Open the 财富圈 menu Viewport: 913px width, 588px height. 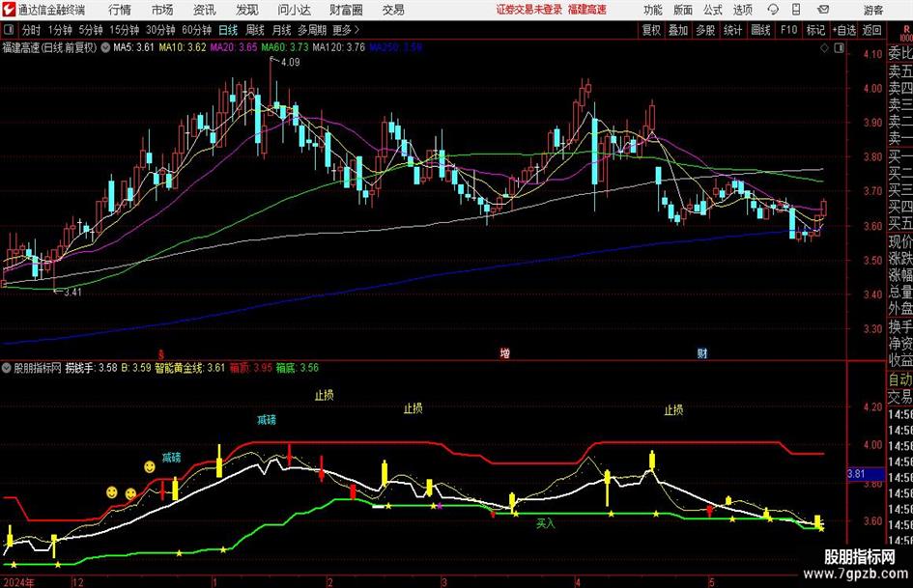tap(346, 10)
